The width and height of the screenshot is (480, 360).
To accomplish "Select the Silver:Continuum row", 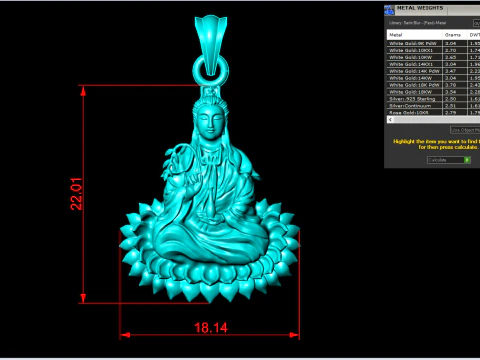I will tap(433, 106).
